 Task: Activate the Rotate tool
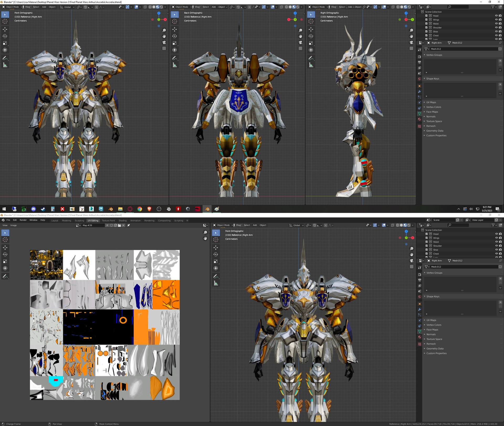coord(5,36)
